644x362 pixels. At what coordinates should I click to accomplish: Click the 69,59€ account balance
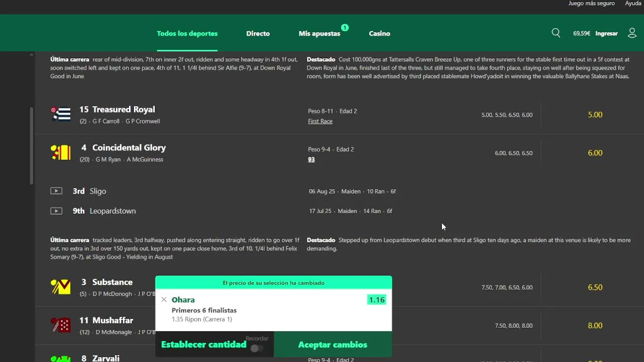tap(582, 34)
